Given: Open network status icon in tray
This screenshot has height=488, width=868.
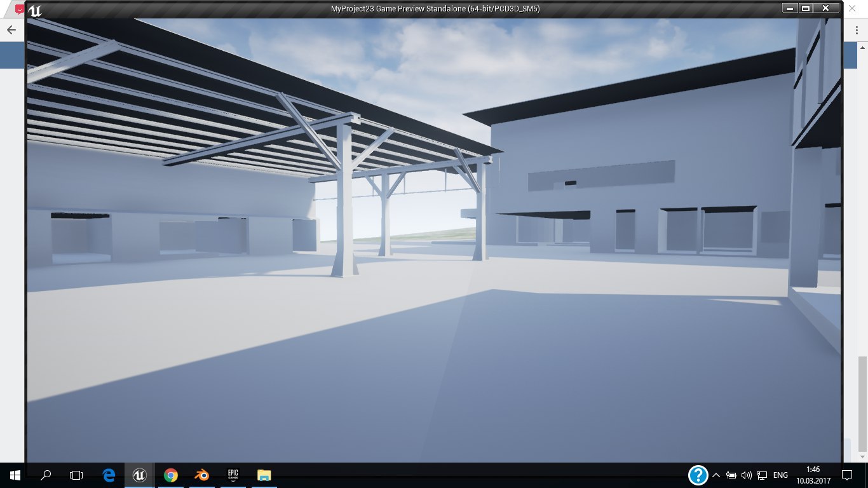Looking at the screenshot, I should point(762,475).
